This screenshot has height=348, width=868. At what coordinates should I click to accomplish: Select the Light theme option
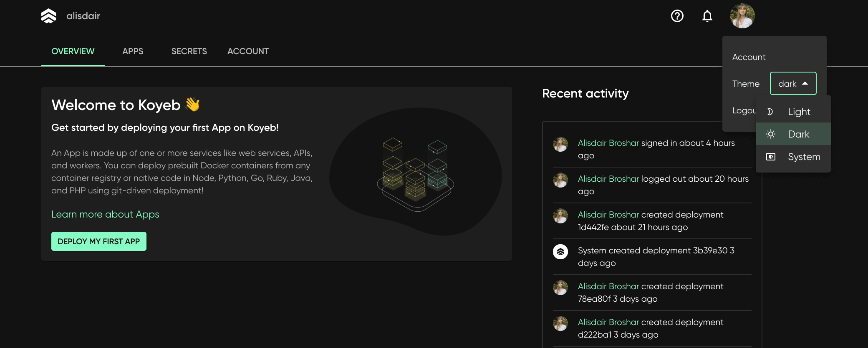(799, 112)
